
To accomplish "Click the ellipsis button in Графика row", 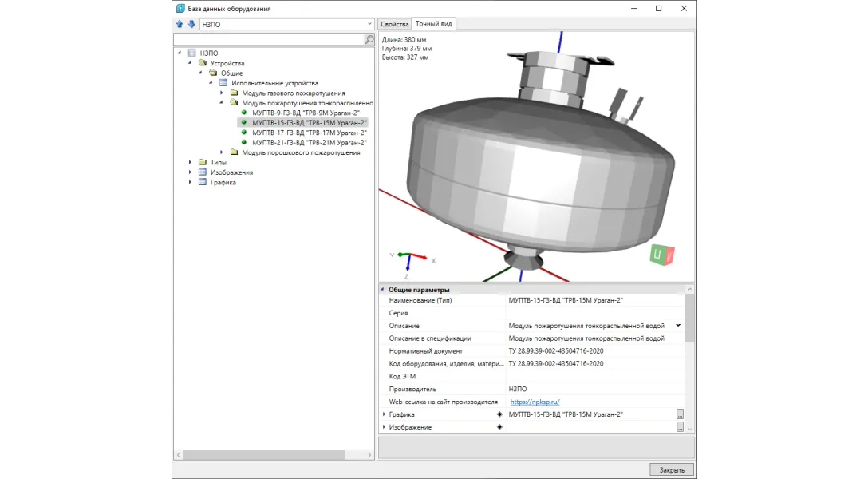I will click(x=680, y=414).
